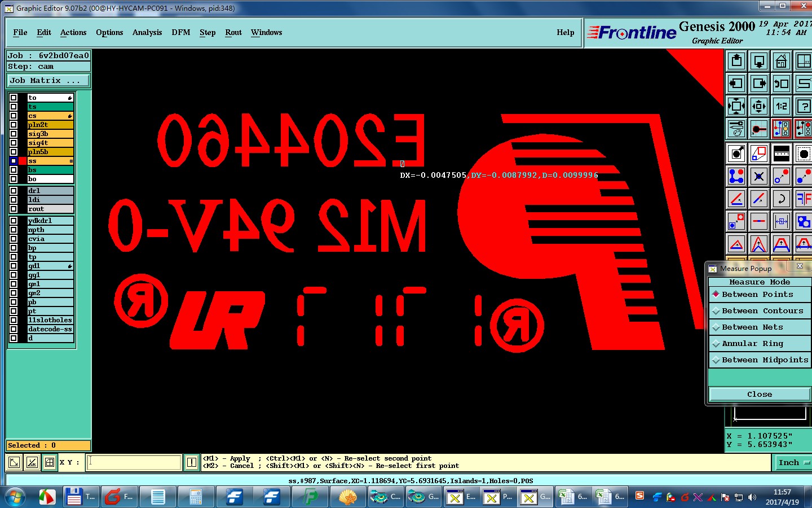
Task: Click the volume speaker tray icon
Action: click(x=752, y=497)
